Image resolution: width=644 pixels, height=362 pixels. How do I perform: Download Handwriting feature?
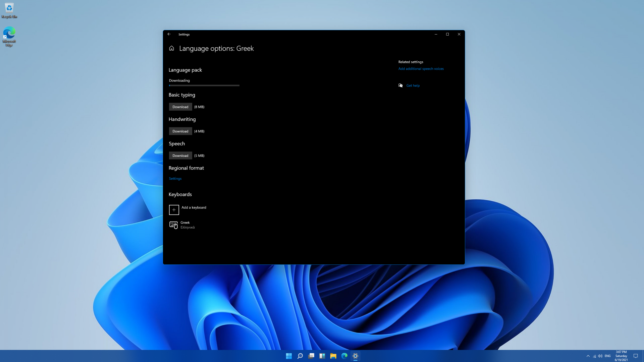point(180,131)
